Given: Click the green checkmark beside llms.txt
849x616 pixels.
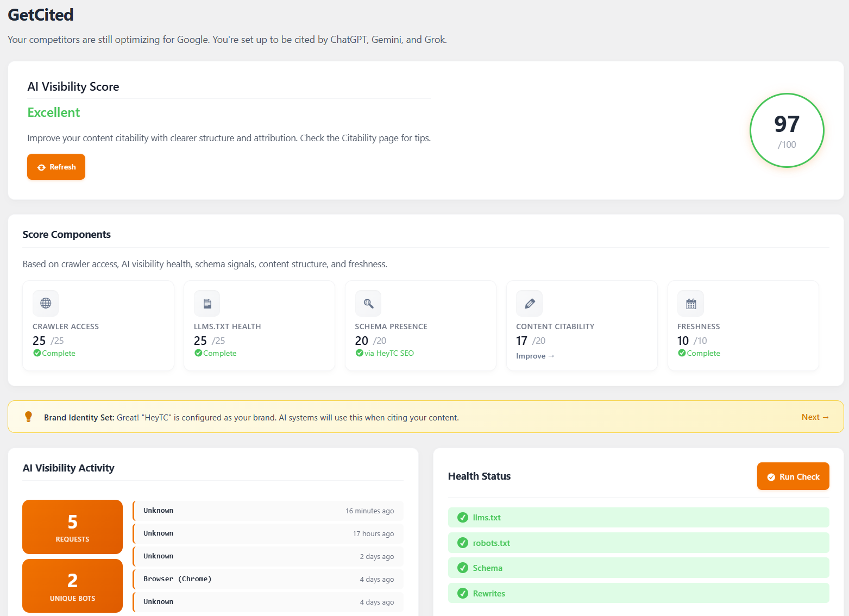Looking at the screenshot, I should [x=463, y=517].
